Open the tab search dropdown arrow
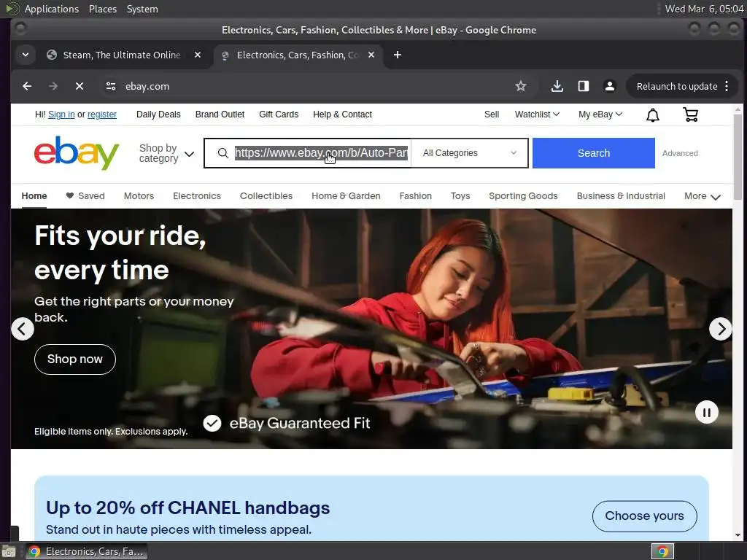 coord(26,55)
